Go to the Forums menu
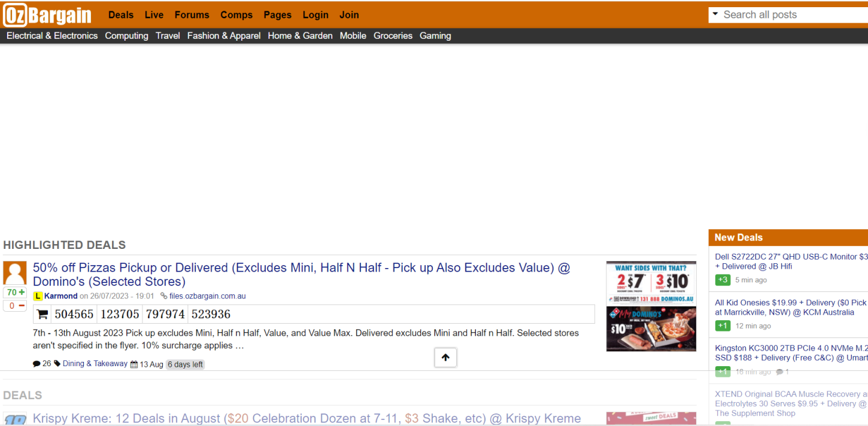 (x=192, y=15)
